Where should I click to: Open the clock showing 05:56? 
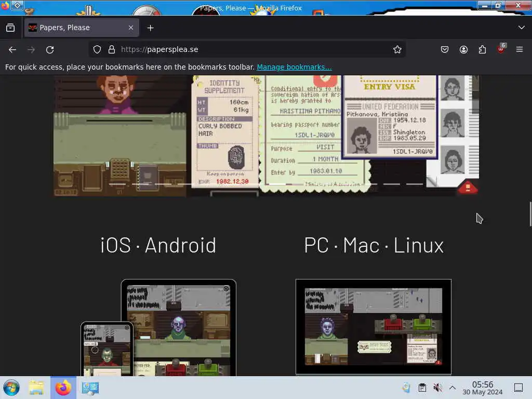point(483,388)
